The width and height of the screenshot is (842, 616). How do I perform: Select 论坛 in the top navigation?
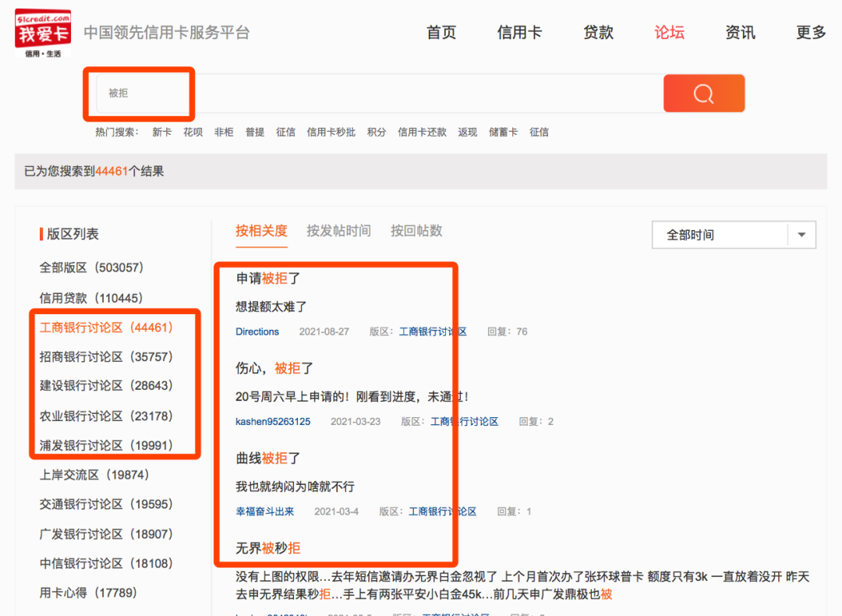669,33
